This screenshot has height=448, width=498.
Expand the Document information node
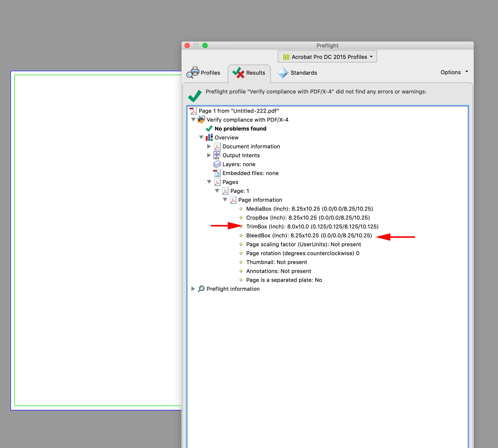pyautogui.click(x=209, y=146)
